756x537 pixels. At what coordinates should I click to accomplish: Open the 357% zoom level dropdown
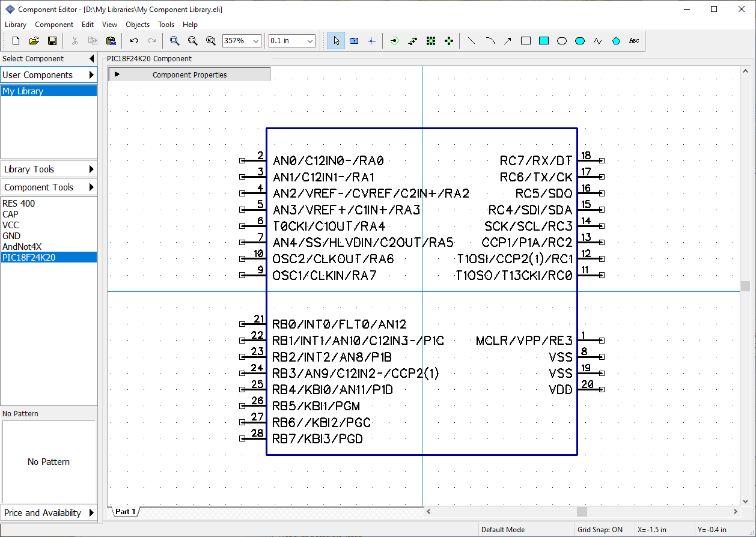tap(256, 41)
